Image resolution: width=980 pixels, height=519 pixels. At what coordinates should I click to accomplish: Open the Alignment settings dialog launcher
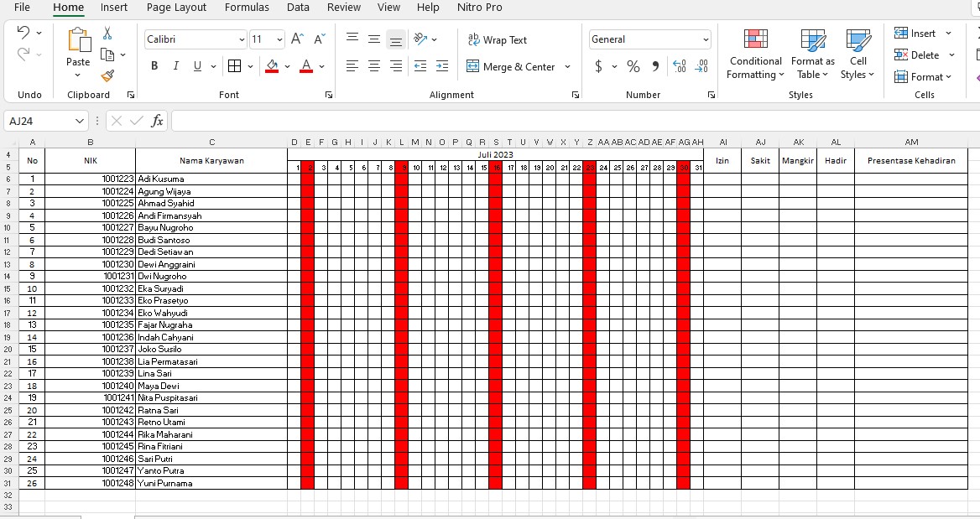[x=575, y=95]
